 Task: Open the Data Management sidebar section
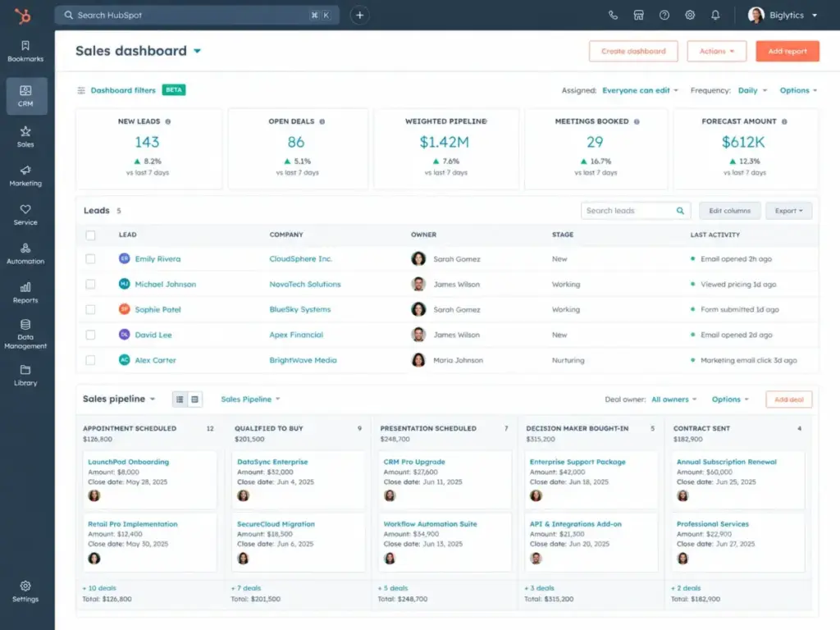tap(25, 335)
